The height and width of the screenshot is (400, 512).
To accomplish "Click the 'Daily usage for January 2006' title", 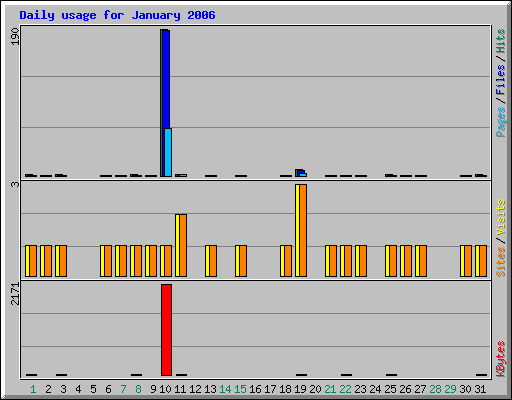I will point(117,15).
